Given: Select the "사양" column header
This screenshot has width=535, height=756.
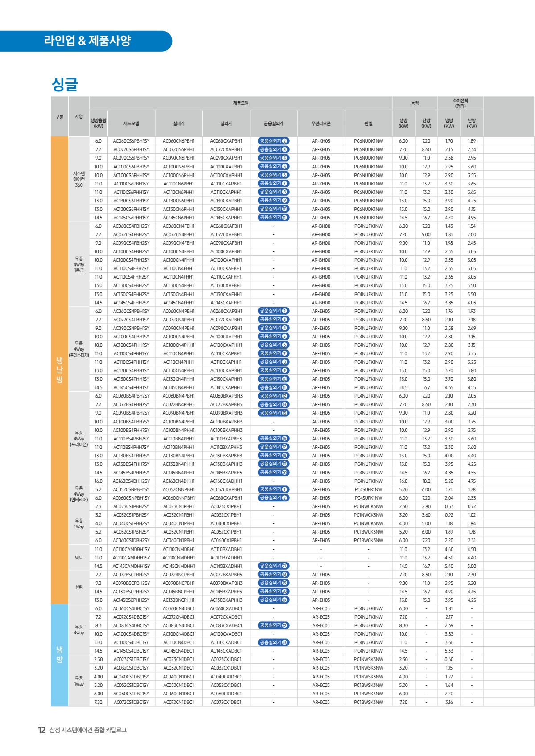Looking at the screenshot, I should click(79, 117).
